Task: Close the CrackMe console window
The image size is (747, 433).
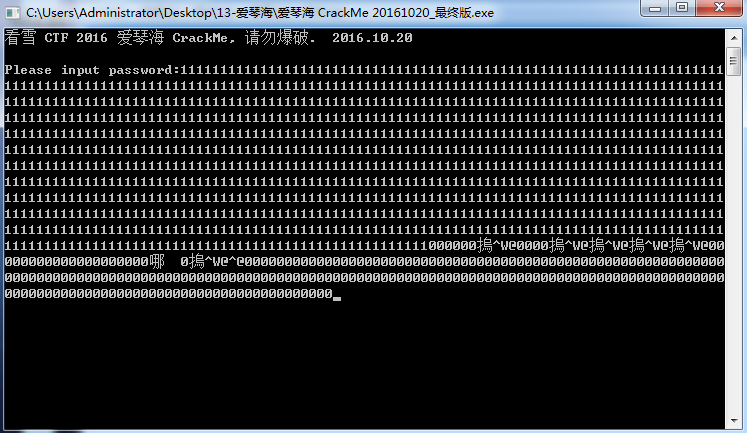Action: tap(719, 8)
